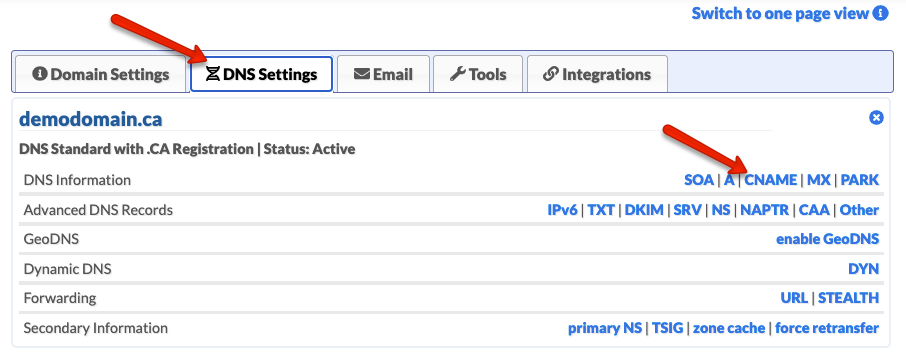Open the DYN dynamic DNS link

pyautogui.click(x=863, y=269)
